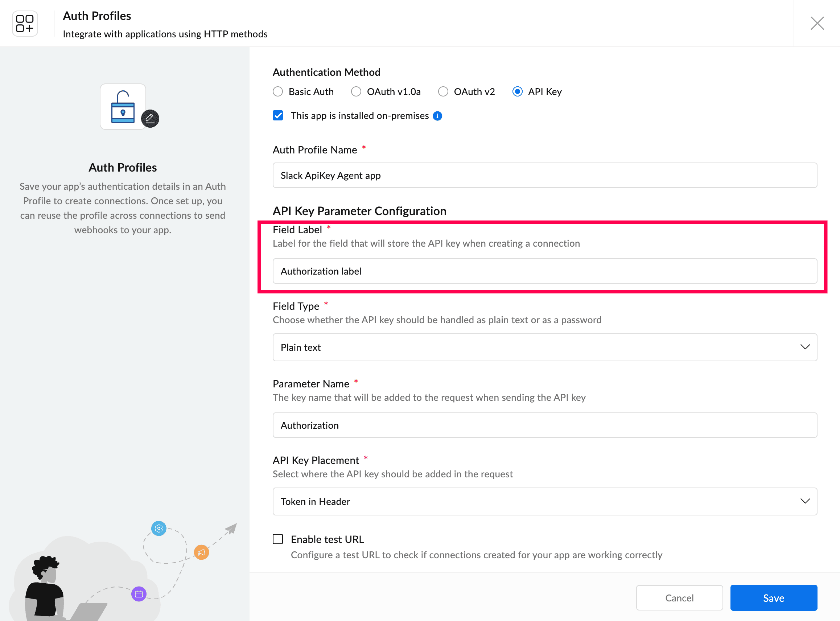840x621 pixels.
Task: Open the Field Type dropdown
Action: [x=545, y=347]
